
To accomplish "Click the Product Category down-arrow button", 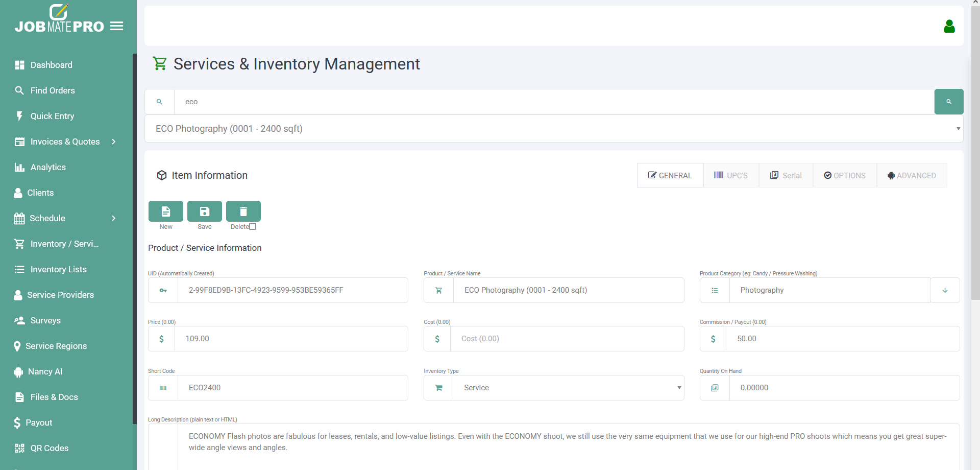I will 944,290.
